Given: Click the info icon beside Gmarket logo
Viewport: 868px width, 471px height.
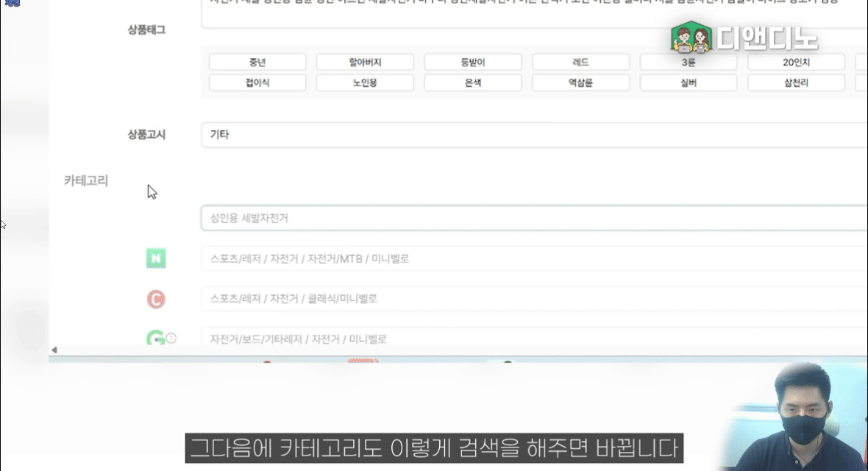Looking at the screenshot, I should pos(171,339).
